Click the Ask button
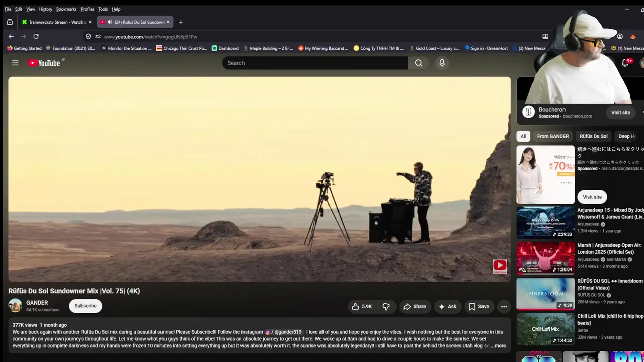This screenshot has width=644, height=362. click(x=447, y=306)
